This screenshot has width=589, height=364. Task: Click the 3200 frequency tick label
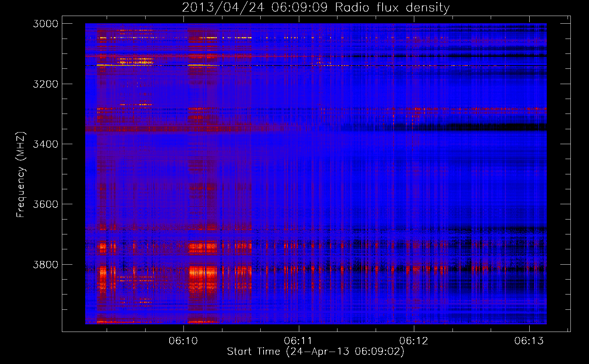pyautogui.click(x=46, y=84)
